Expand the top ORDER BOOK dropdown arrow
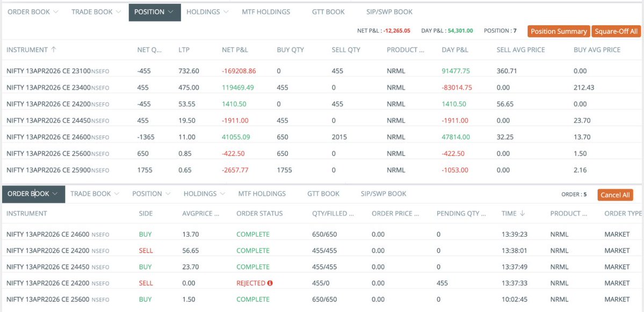 56,12
